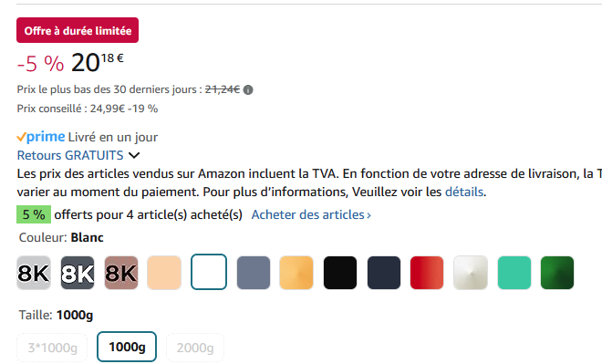The image size is (602, 364).
Task: Choose the 2000g size option
Action: [195, 348]
